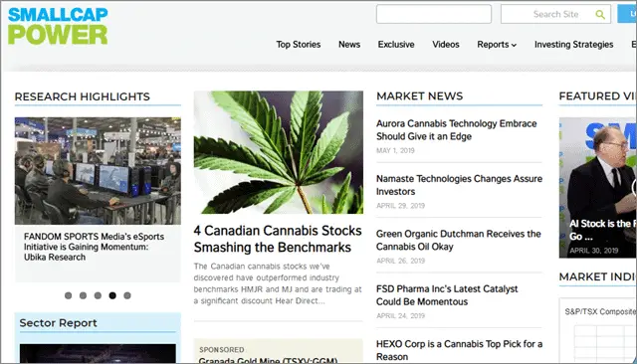Select the fifth carousel dot
This screenshot has height=364, width=637.
point(127,295)
